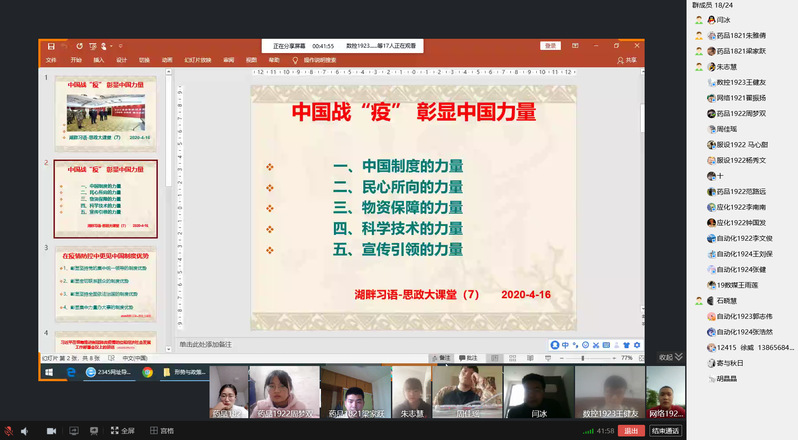Open the Touch/Mouse mode icon in quick access toolbar
Image resolution: width=798 pixels, height=440 pixels.
tap(104, 46)
